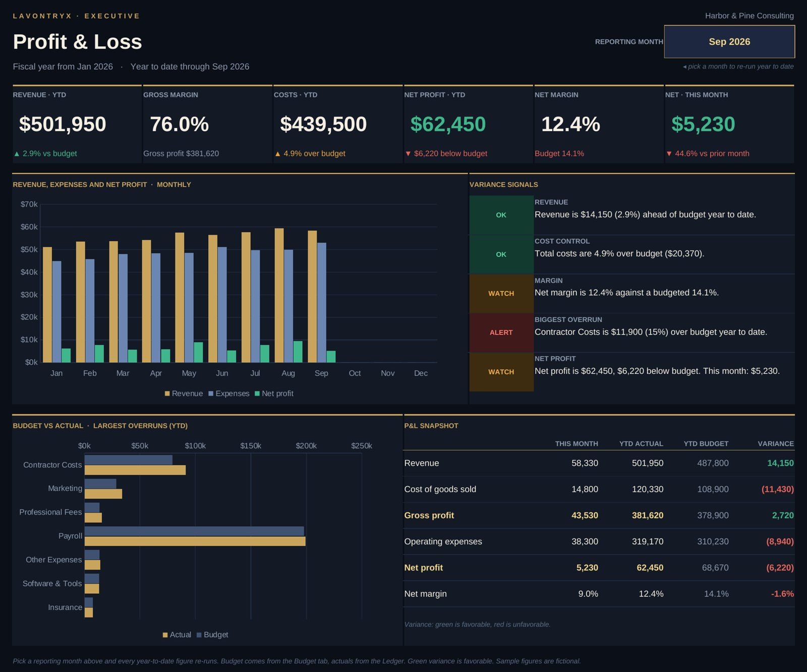Click the Net This Month $5,230 value

point(703,124)
